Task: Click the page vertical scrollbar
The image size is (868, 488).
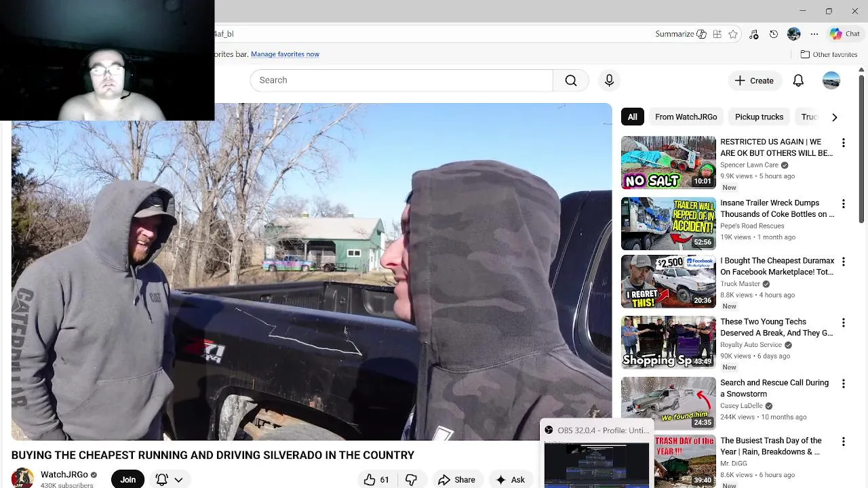Action: (x=861, y=149)
